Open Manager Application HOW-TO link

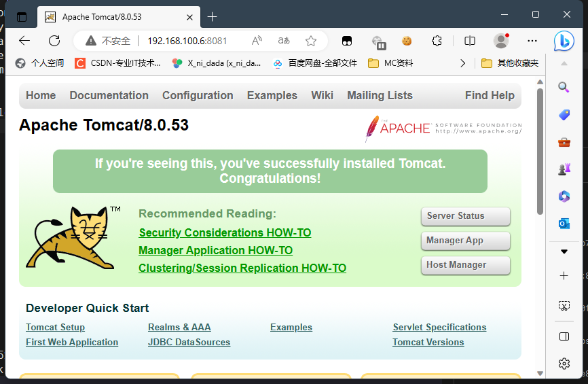click(x=216, y=250)
